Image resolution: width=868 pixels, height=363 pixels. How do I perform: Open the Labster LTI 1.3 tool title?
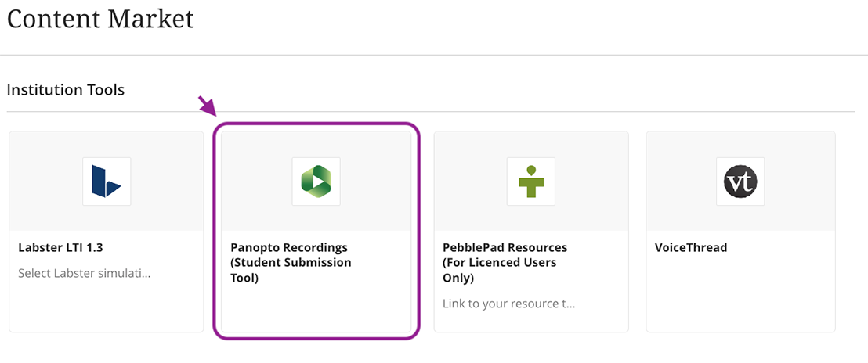tap(60, 247)
